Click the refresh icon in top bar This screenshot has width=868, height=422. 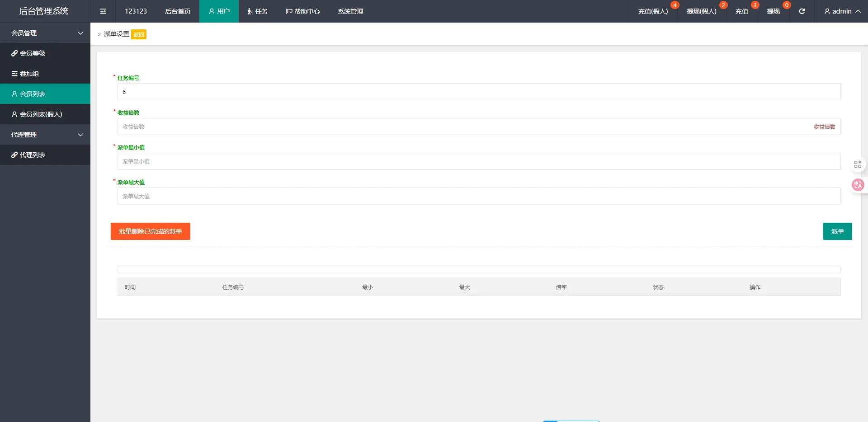(x=802, y=11)
